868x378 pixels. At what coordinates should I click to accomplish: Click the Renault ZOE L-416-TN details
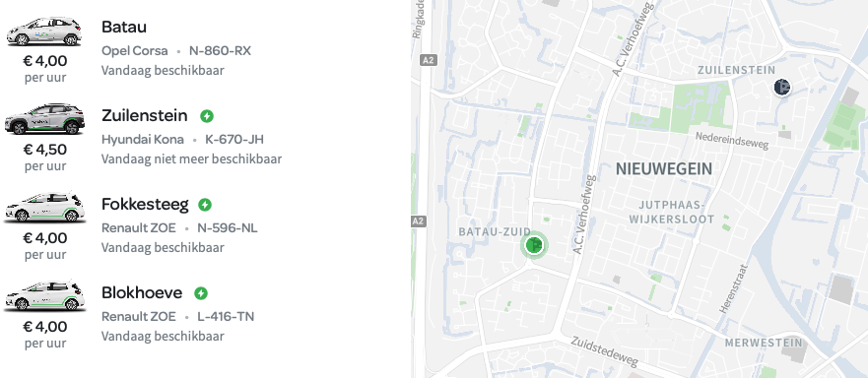pos(177,317)
